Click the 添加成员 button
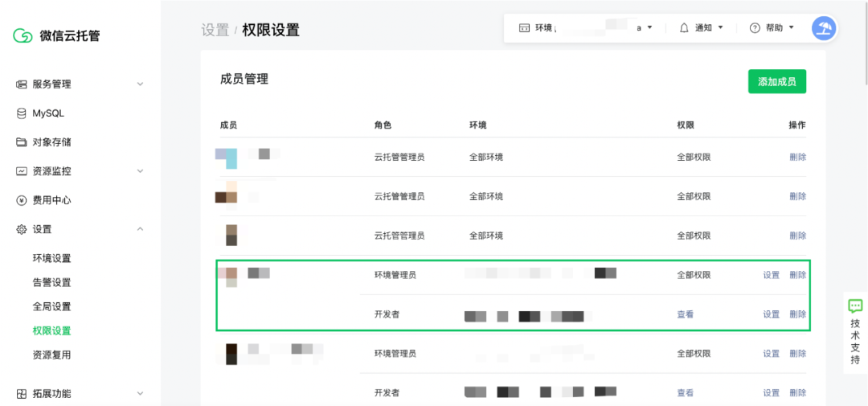868x406 pixels. 777,81
